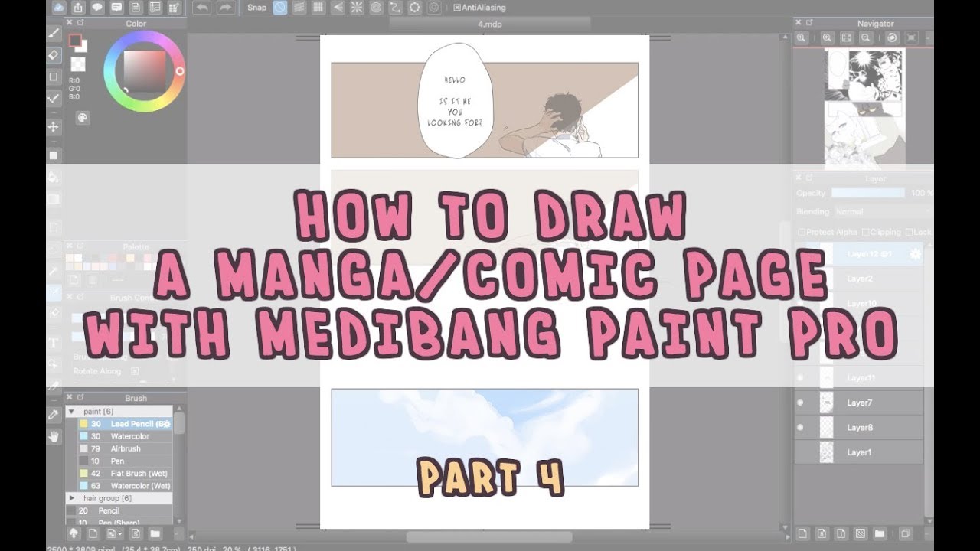Click the Redo arrow
Screen dimensions: 980x551
click(225, 8)
